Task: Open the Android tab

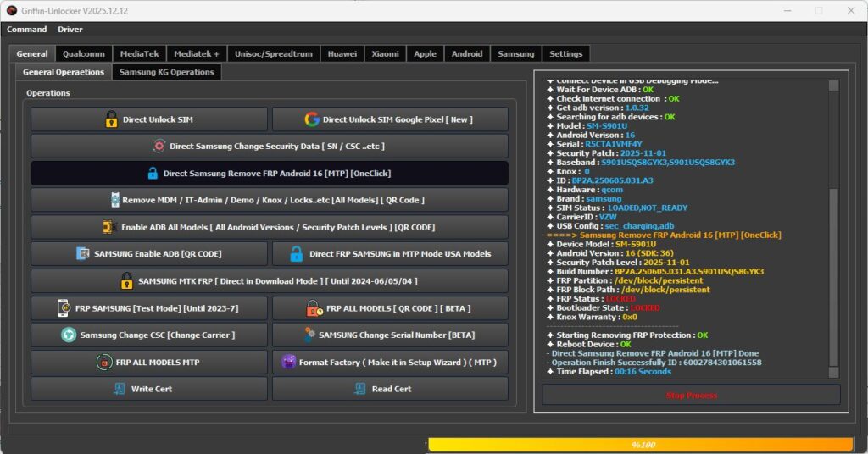Action: coord(467,53)
